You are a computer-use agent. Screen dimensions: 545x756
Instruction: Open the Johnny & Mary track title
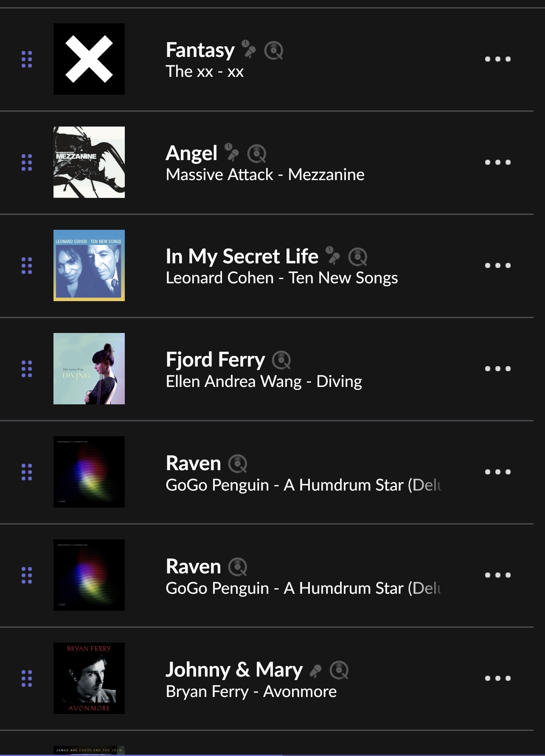pyautogui.click(x=234, y=670)
